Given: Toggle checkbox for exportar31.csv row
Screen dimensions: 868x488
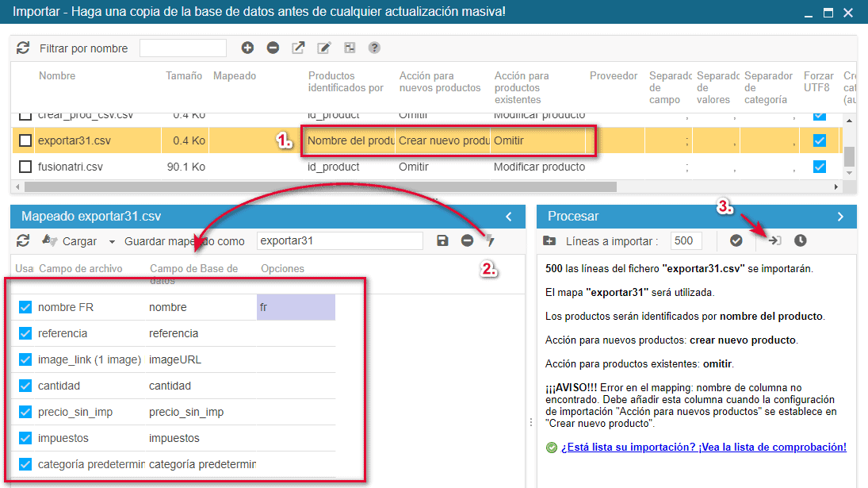Looking at the screenshot, I should click(25, 140).
